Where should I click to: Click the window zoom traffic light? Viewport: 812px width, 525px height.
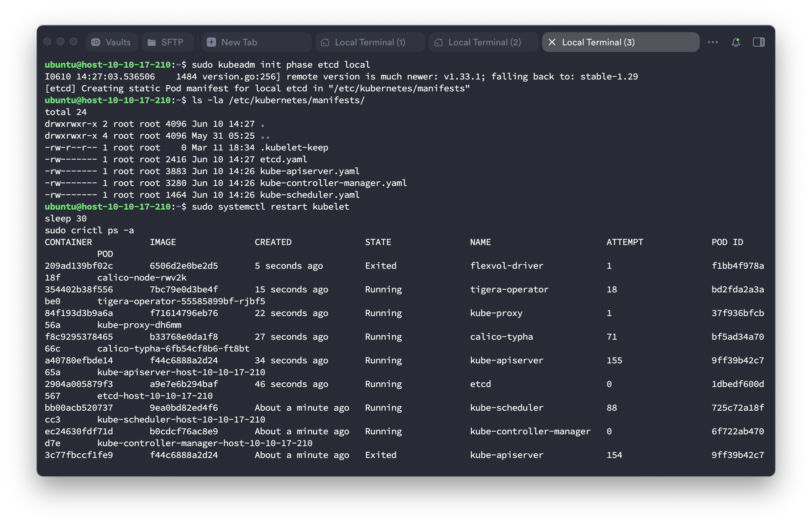point(74,42)
